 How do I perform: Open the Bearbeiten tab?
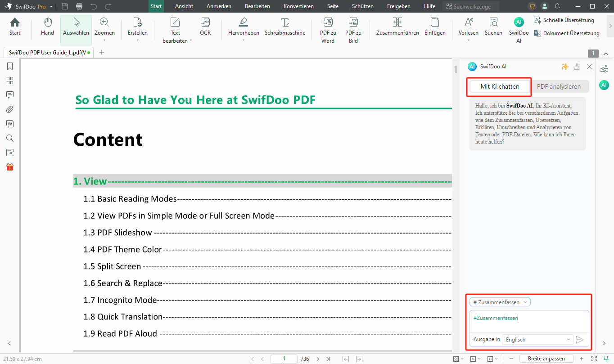coord(257,6)
